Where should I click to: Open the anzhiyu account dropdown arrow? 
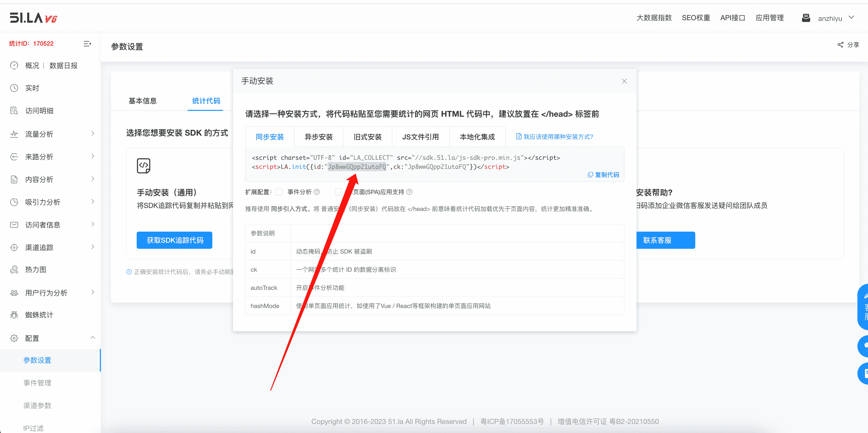click(x=852, y=17)
